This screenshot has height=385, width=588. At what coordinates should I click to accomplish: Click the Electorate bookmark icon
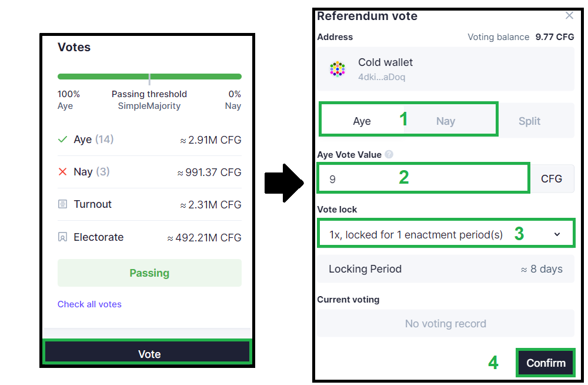click(x=63, y=237)
